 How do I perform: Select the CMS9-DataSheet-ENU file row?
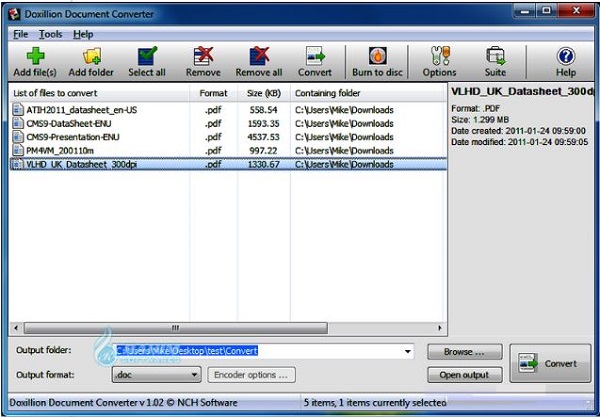coord(228,123)
